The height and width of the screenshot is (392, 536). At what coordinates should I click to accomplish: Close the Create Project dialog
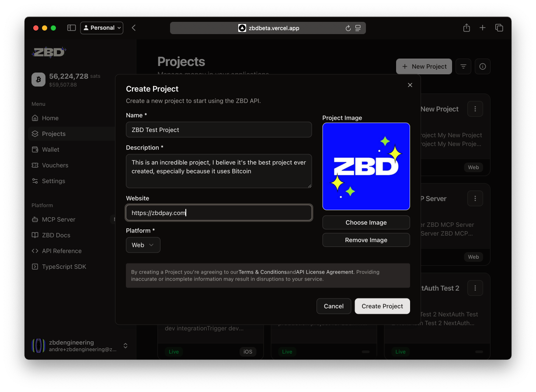tap(410, 85)
